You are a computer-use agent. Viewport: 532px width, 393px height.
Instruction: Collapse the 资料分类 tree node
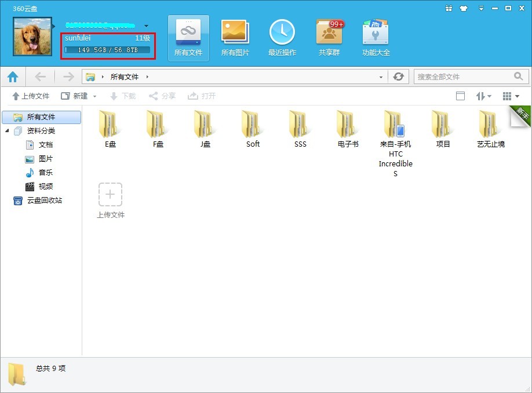(7, 131)
